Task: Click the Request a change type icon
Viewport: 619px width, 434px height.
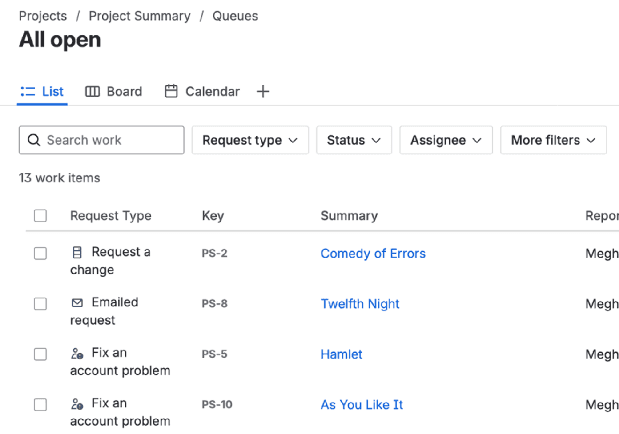Action: [x=77, y=252]
